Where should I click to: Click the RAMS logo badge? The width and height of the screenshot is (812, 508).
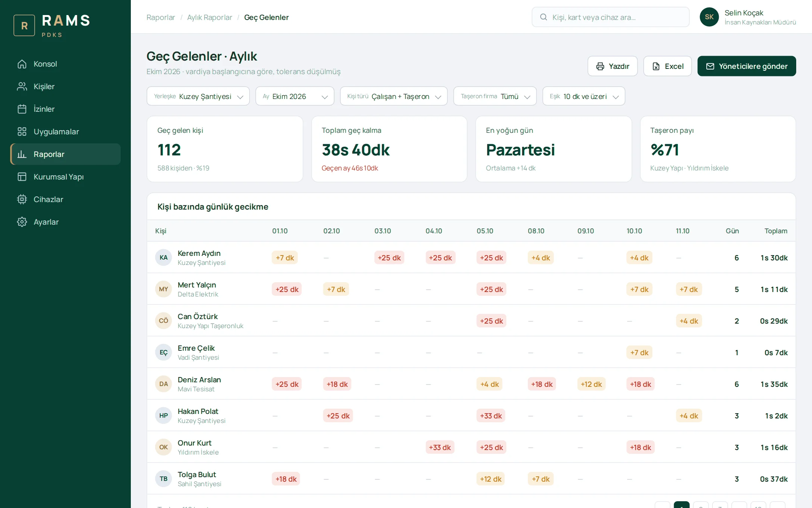[24, 25]
